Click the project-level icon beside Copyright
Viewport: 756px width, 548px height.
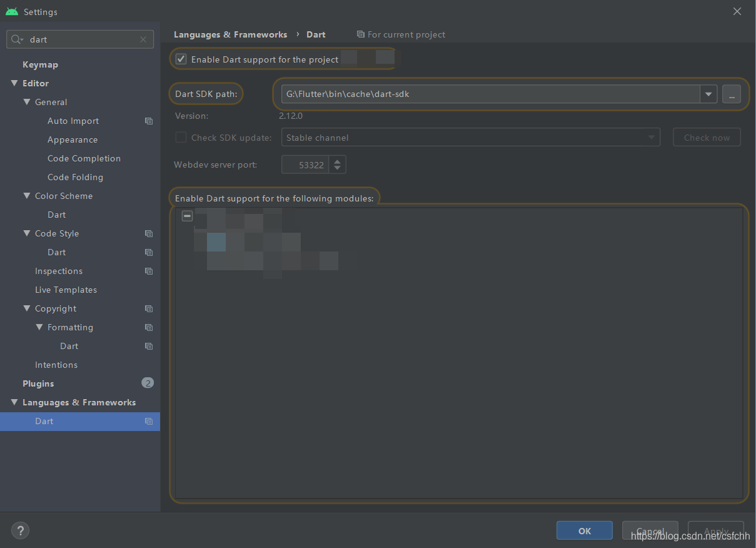(x=149, y=308)
